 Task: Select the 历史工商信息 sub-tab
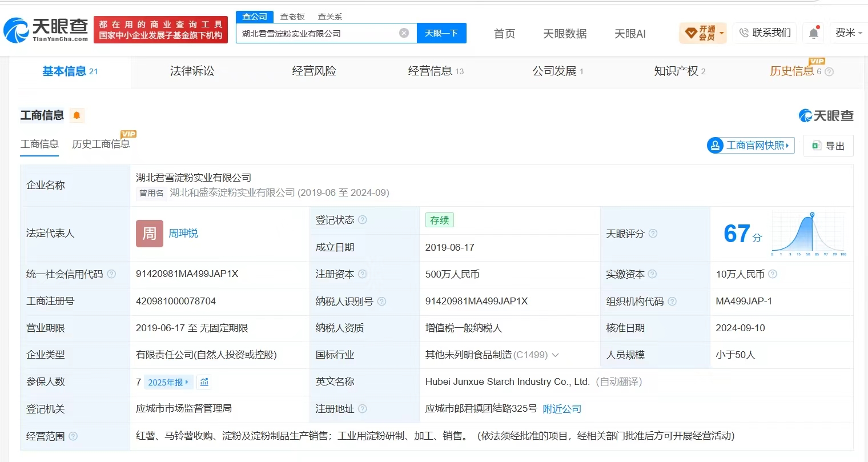101,144
